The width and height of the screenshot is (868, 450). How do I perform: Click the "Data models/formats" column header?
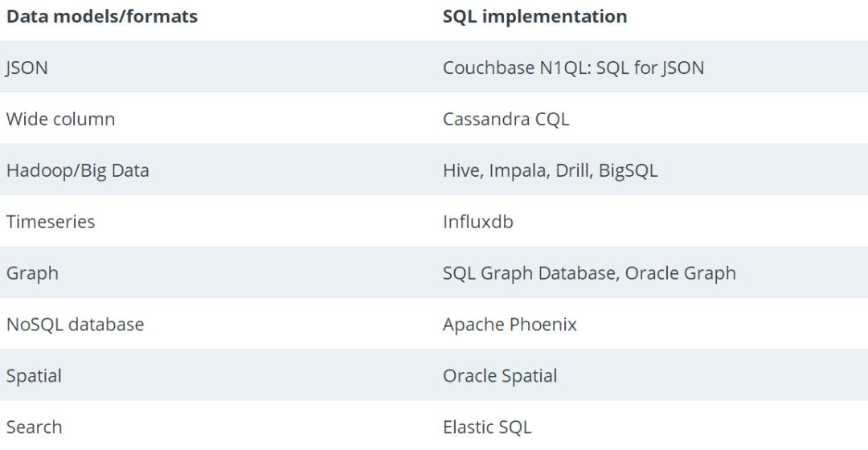pos(101,16)
